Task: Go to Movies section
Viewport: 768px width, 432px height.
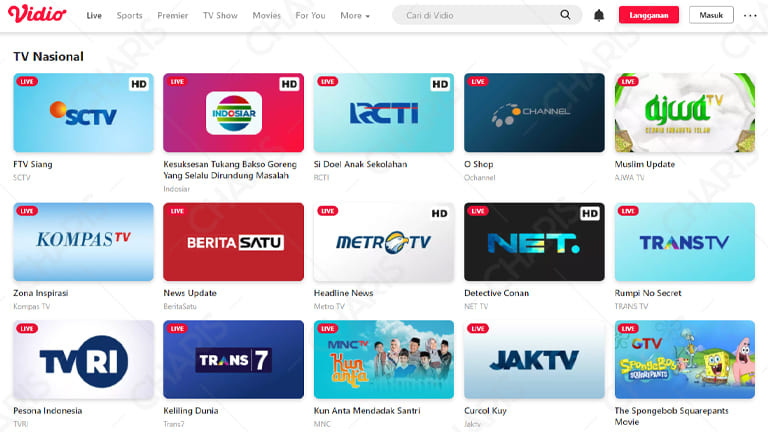Action: pos(266,16)
